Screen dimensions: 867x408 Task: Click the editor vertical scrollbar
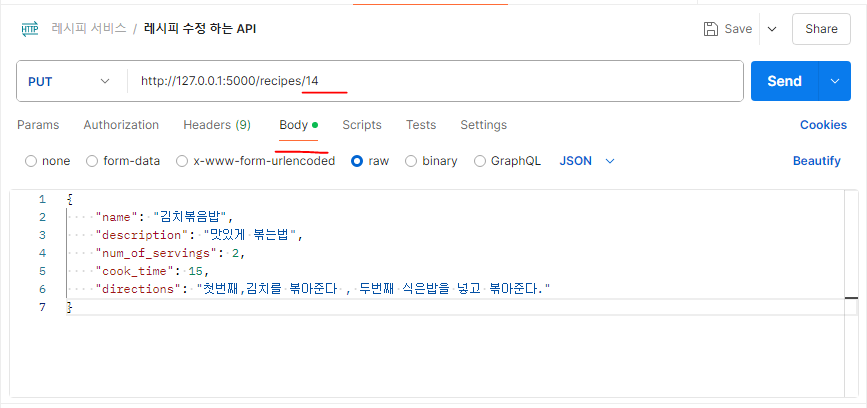[x=851, y=293]
